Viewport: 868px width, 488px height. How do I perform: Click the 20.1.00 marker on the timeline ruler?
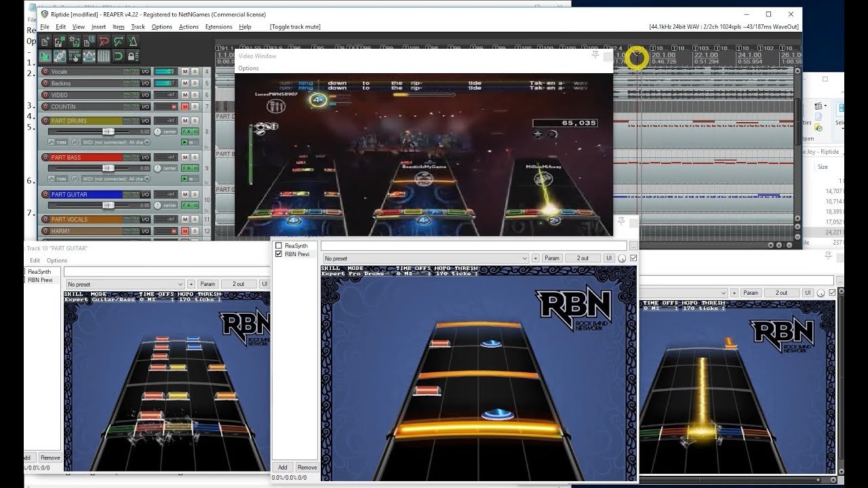tap(665, 55)
